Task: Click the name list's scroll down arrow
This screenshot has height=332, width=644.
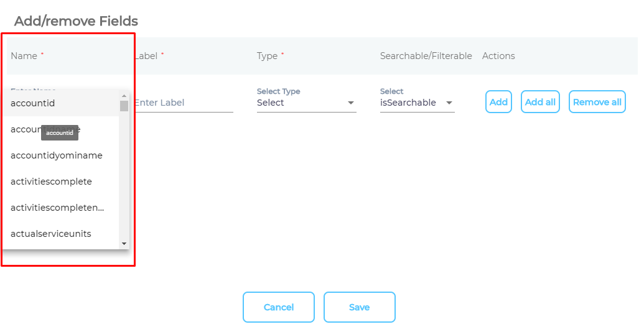Action: [x=124, y=244]
